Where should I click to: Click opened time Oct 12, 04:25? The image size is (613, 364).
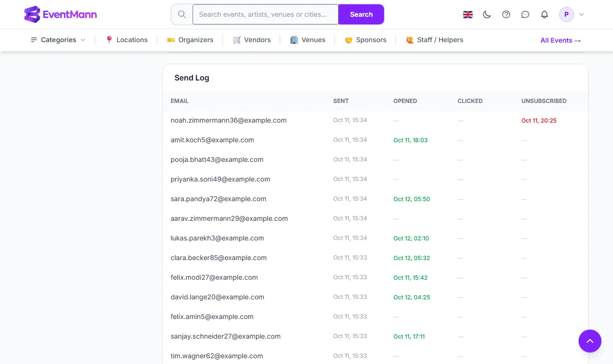pos(412,297)
